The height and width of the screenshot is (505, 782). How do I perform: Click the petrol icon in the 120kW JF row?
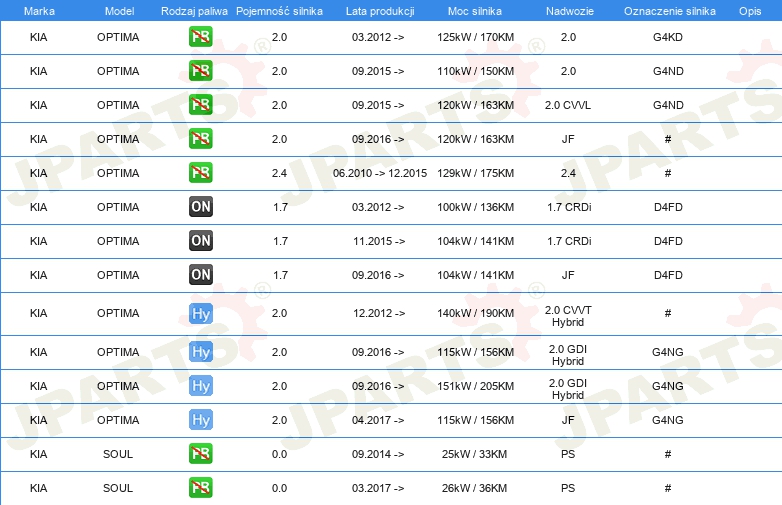[200, 139]
